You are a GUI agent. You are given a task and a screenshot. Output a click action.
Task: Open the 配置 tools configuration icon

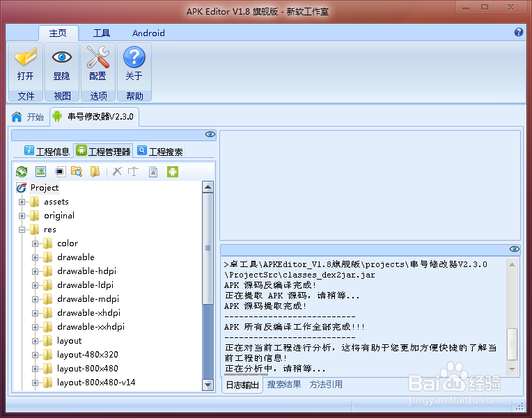pyautogui.click(x=97, y=57)
